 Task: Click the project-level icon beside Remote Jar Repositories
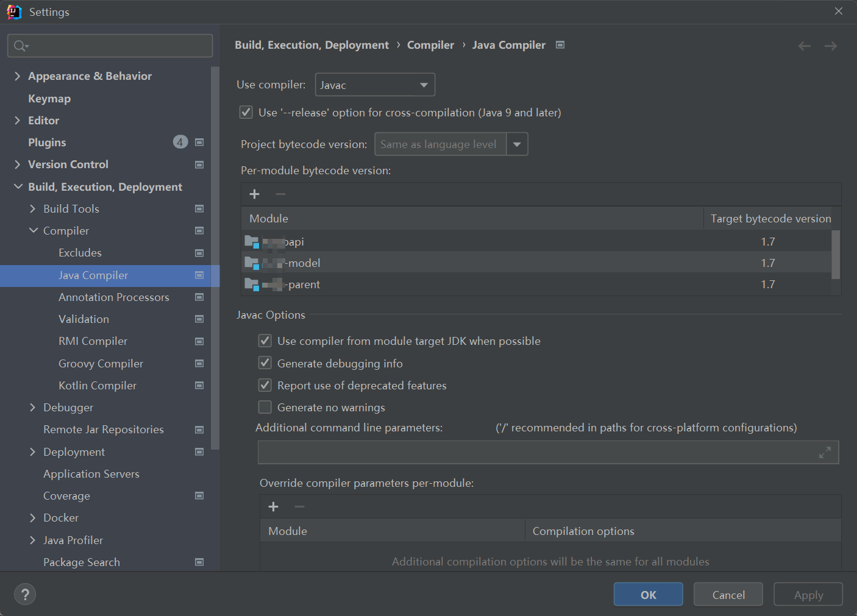pyautogui.click(x=199, y=430)
